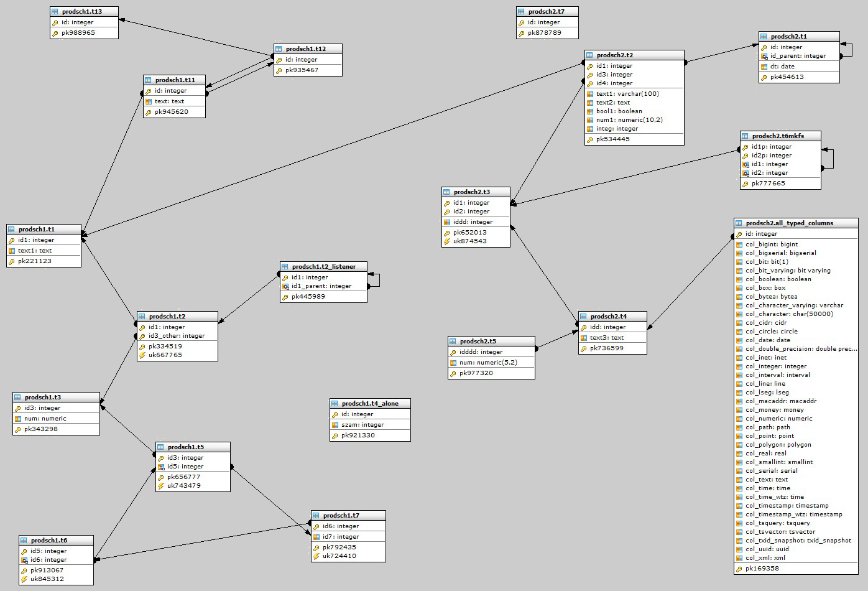Select the prodsch1.t2_listener table title
The width and height of the screenshot is (868, 591).
click(324, 267)
